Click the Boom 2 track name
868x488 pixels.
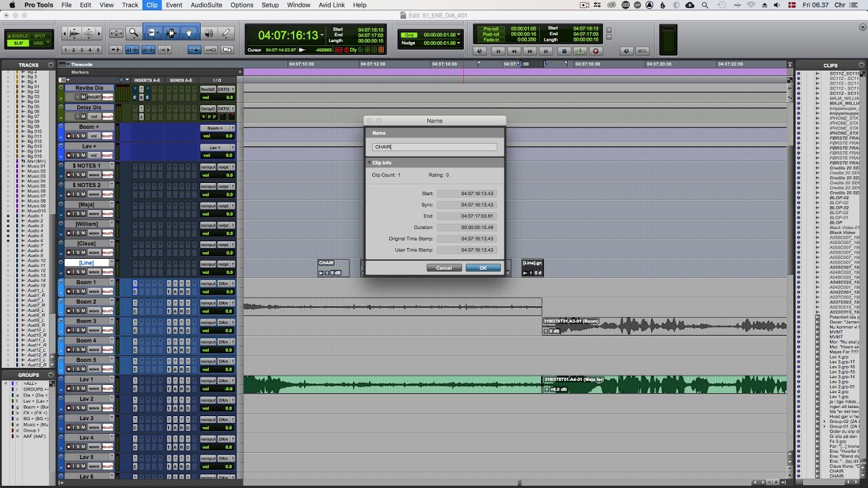[86, 302]
